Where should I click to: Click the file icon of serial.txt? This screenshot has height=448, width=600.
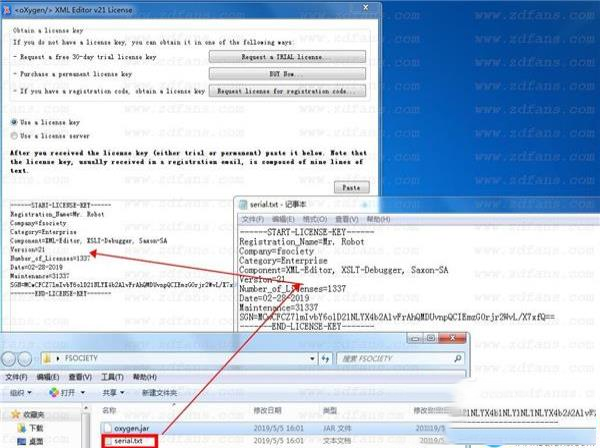pos(109,441)
